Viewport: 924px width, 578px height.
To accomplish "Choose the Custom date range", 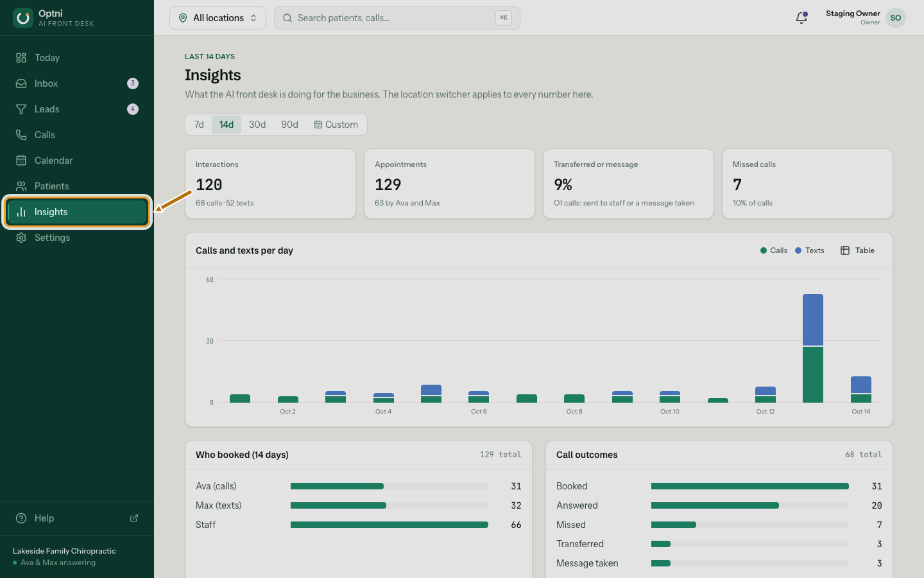I will [336, 125].
